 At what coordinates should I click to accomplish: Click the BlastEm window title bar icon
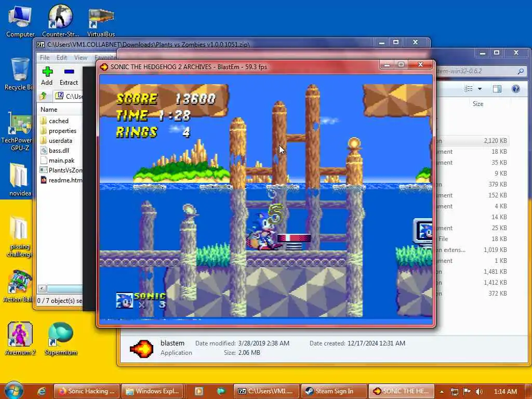tap(104, 67)
